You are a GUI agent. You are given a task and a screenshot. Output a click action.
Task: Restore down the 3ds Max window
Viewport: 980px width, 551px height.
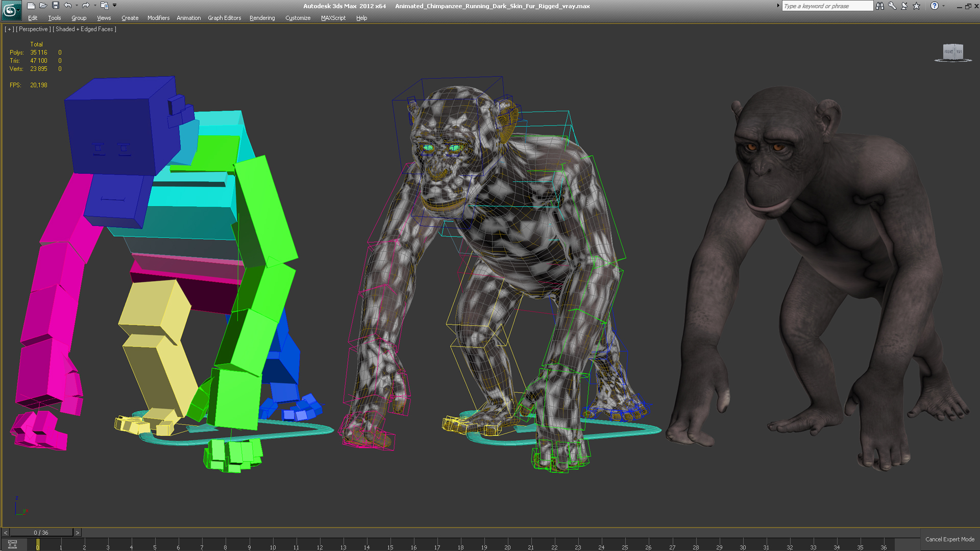[x=968, y=6]
